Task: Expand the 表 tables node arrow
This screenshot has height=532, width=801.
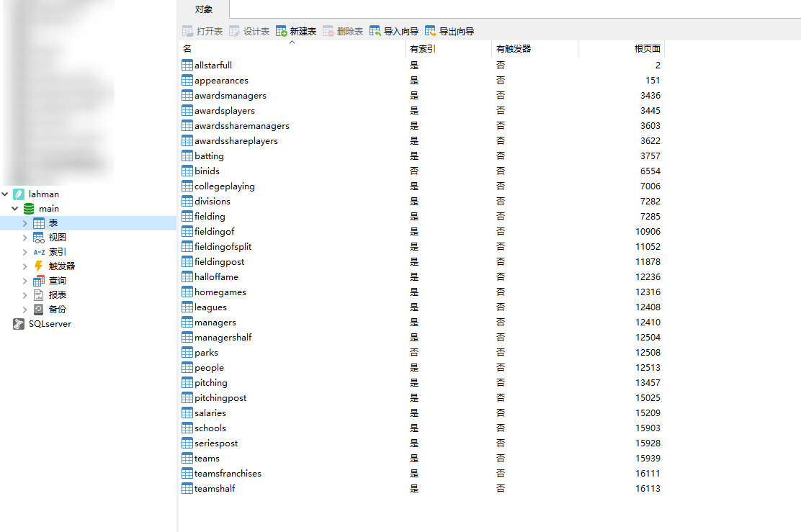Action: tap(24, 223)
